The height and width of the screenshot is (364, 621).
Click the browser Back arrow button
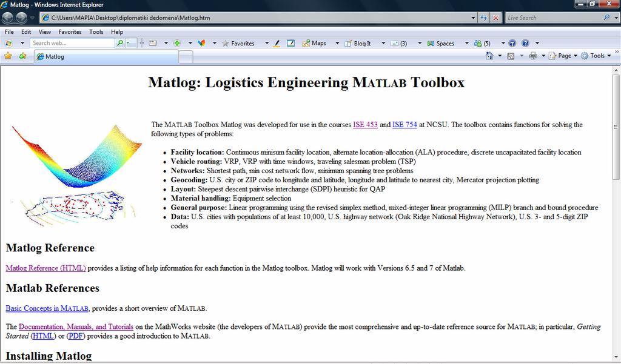(x=8, y=18)
